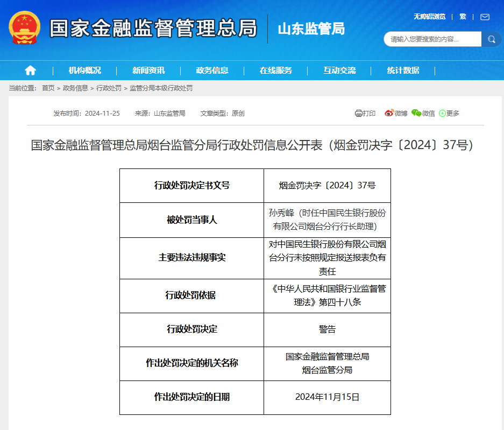The image size is (504, 430).
Task: Open the 新闻资讯 menu
Action: click(x=148, y=70)
